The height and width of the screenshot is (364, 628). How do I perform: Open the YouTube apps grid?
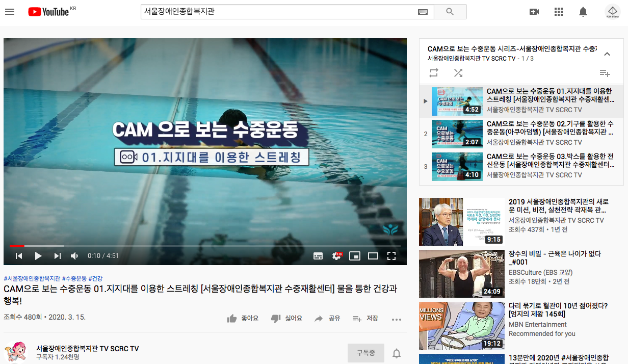click(559, 12)
